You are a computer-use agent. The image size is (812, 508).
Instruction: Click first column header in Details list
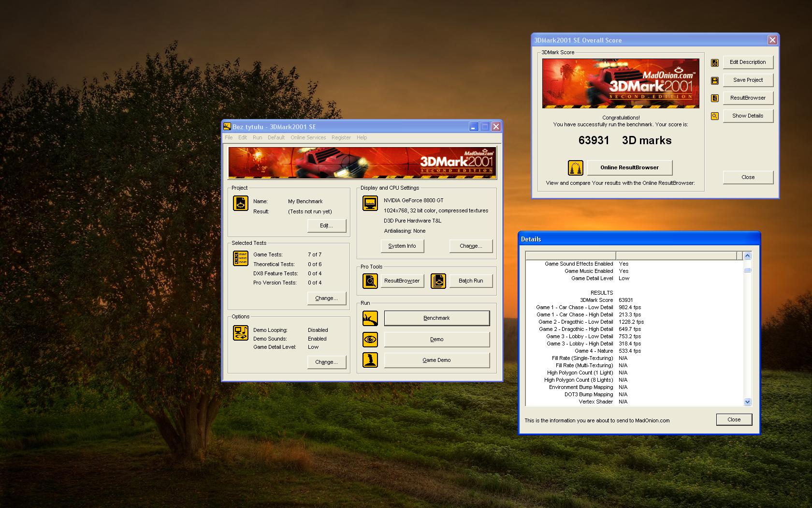pos(571,255)
